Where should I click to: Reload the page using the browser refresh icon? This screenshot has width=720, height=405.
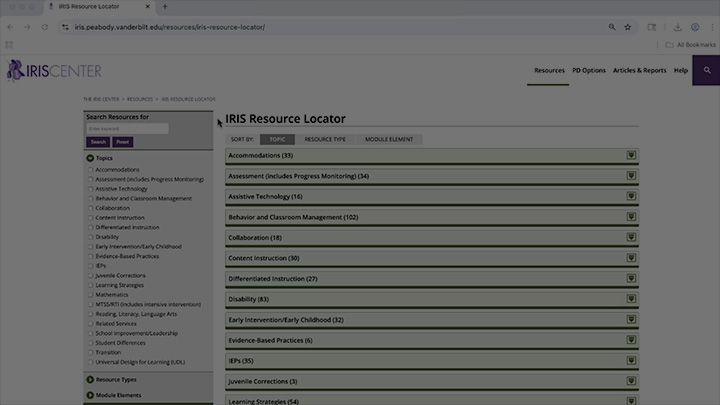click(x=45, y=27)
